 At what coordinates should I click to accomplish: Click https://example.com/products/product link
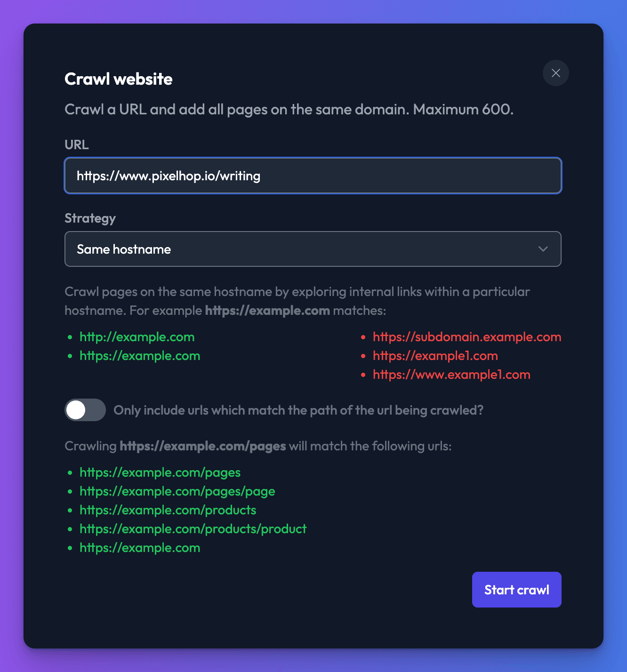193,529
